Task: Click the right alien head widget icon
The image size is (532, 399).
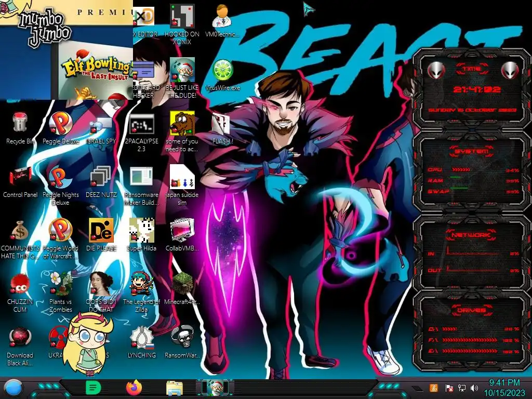Action: tap(510, 71)
